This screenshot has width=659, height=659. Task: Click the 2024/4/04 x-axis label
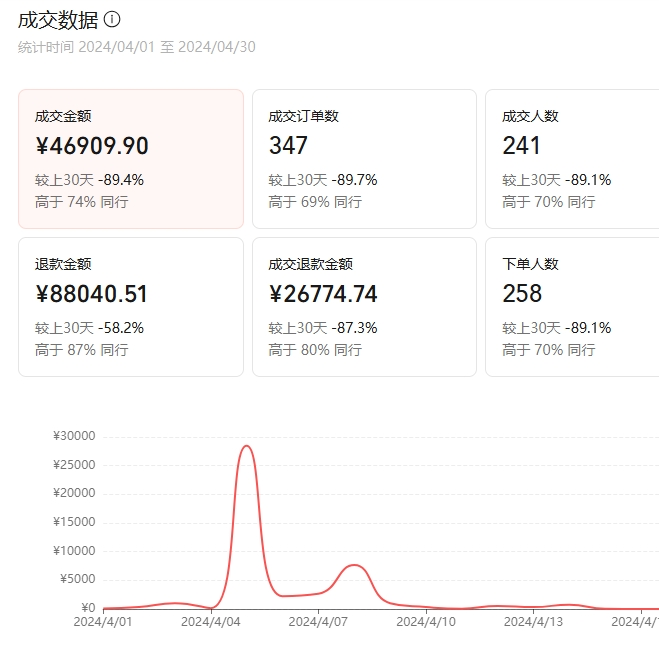(210, 621)
